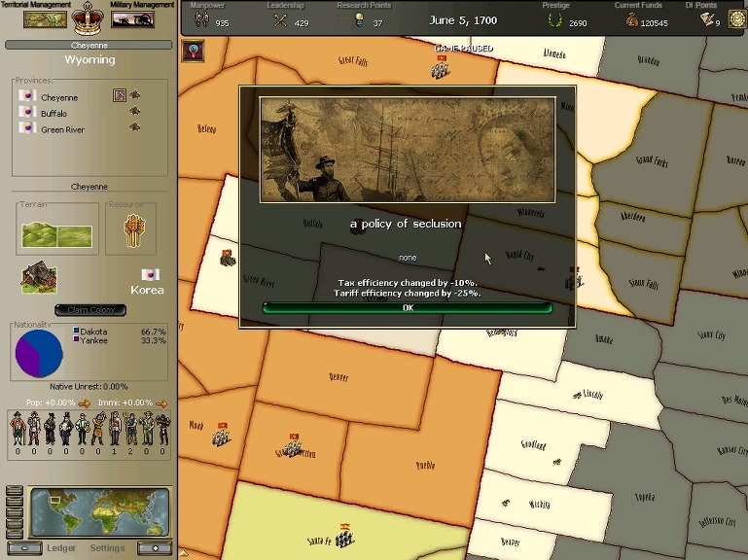Click the event illustration in the dialog

(x=408, y=150)
